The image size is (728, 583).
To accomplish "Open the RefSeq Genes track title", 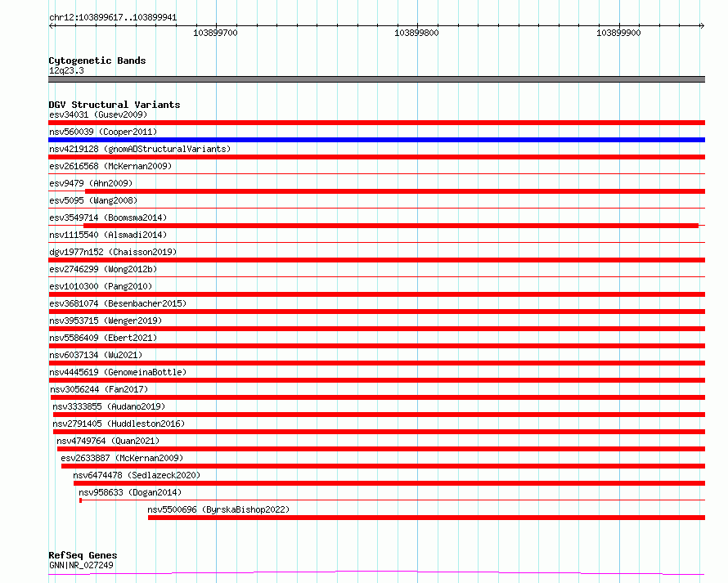I will pyautogui.click(x=83, y=555).
